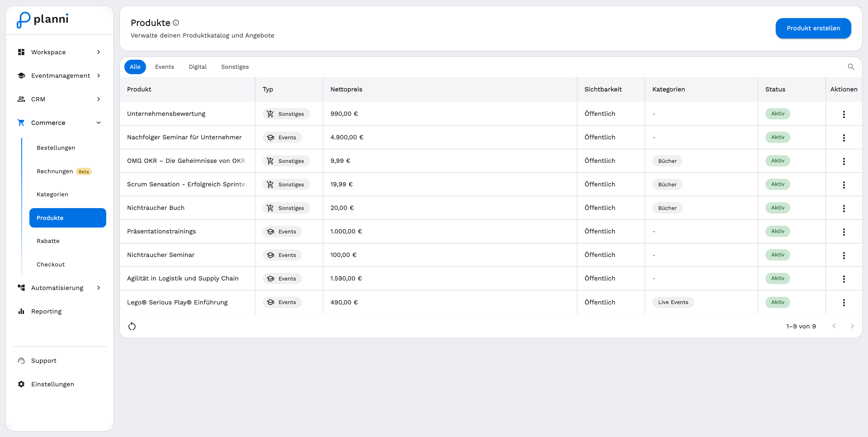Click the Produkt erstellen button
The width and height of the screenshot is (868, 437).
[x=813, y=28]
